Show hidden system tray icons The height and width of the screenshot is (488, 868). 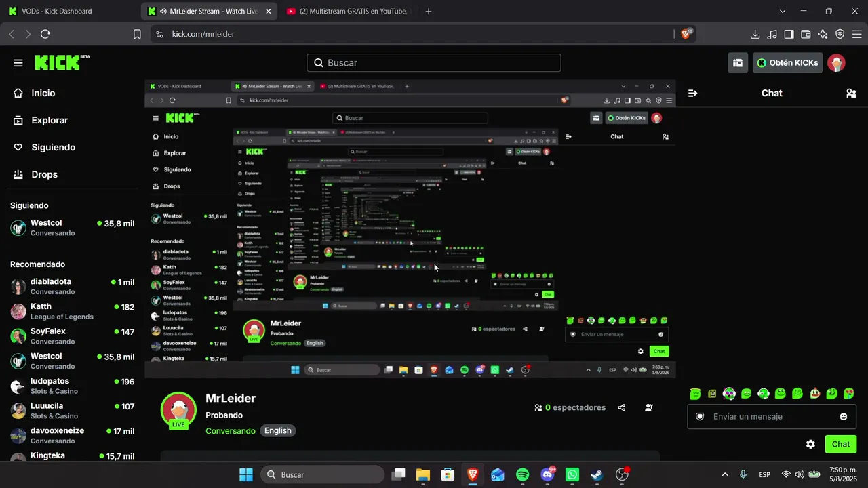coord(725,474)
